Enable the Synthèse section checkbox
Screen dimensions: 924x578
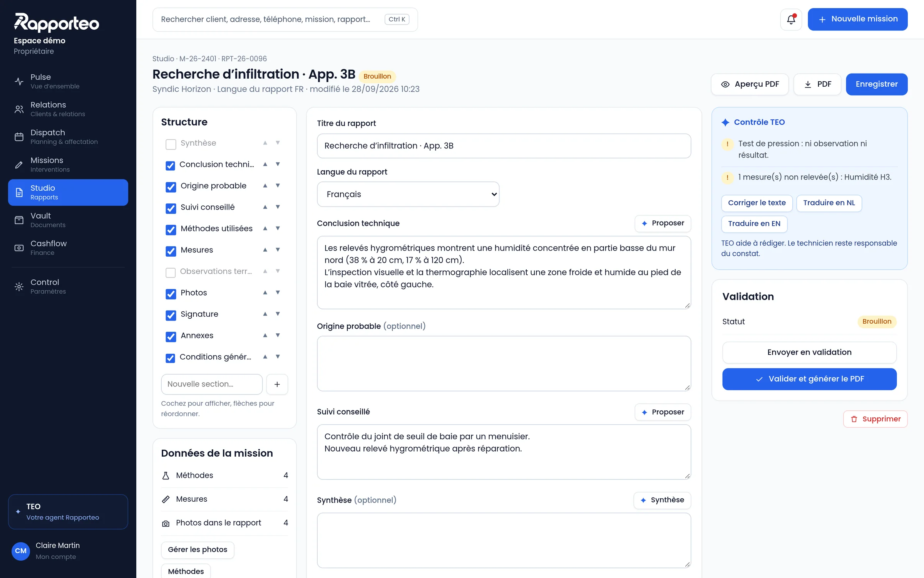pos(171,144)
